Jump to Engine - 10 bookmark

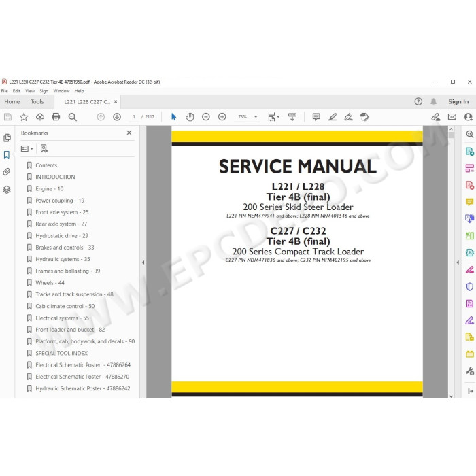[x=50, y=189]
